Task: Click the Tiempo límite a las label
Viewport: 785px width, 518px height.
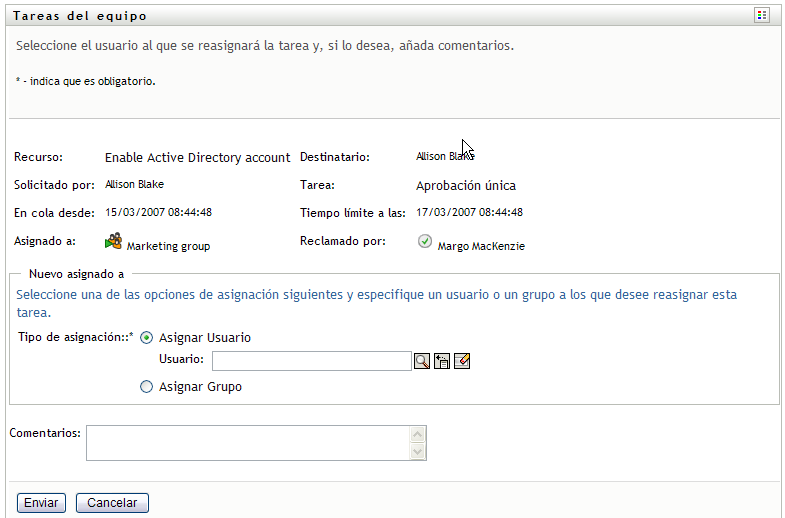Action: click(352, 213)
